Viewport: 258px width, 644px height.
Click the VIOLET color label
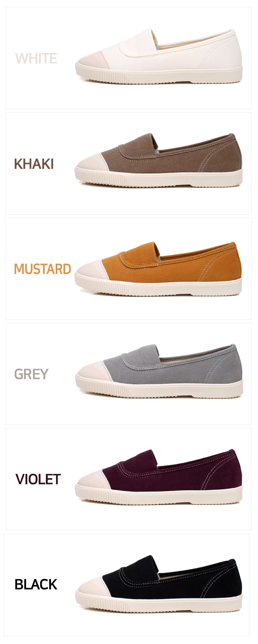click(38, 479)
